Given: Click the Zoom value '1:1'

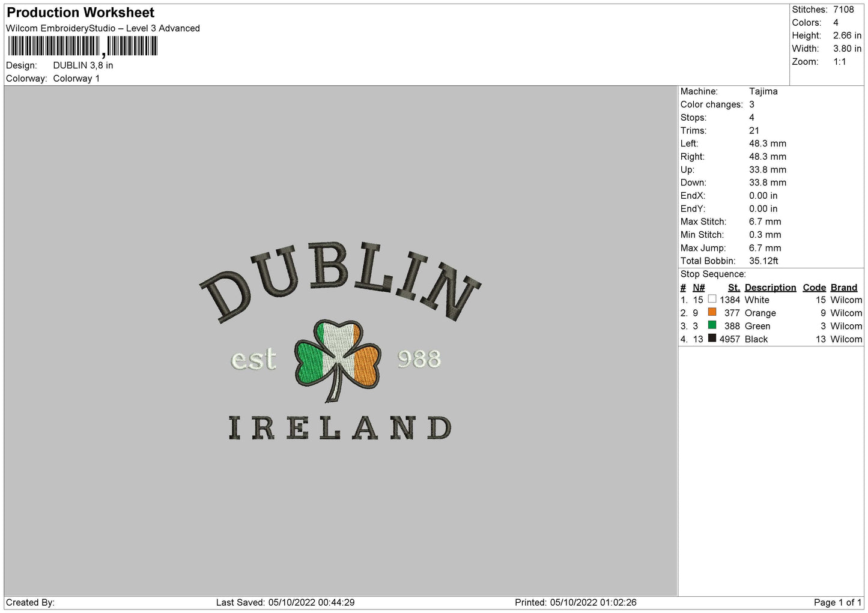Looking at the screenshot, I should point(839,62).
